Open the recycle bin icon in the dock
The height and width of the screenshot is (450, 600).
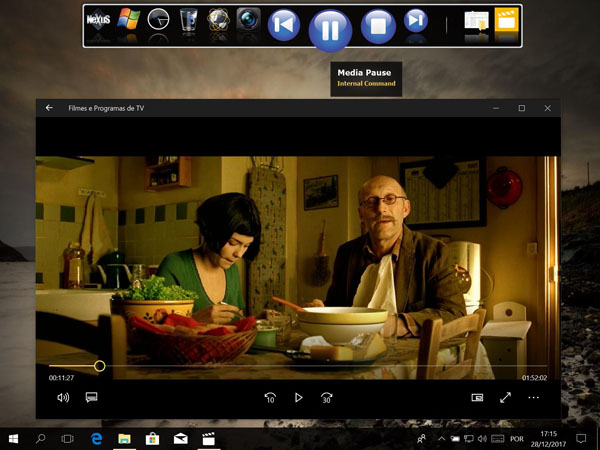(x=189, y=20)
